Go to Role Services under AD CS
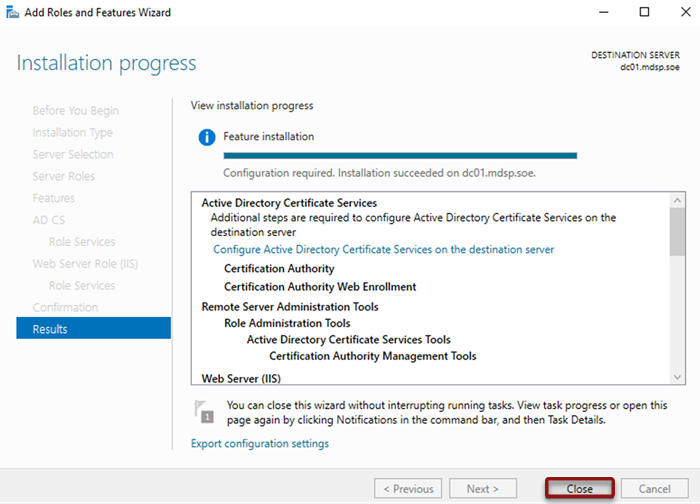 coord(82,242)
